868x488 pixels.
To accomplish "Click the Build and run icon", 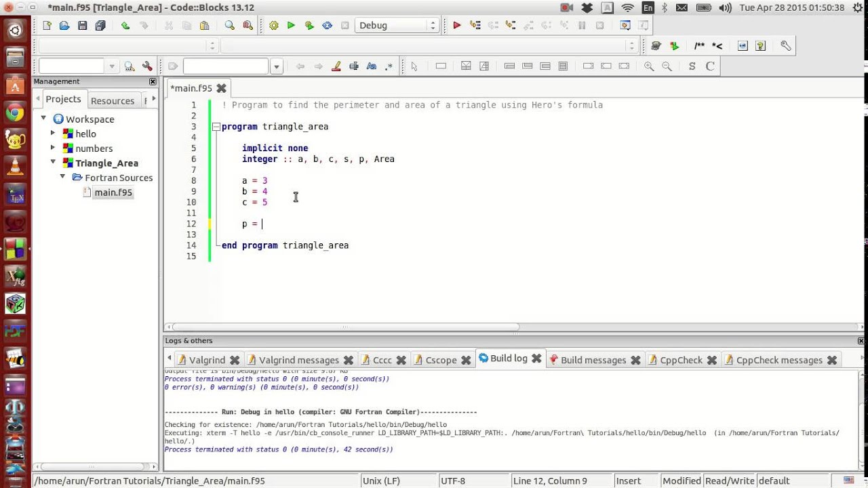I will (x=309, y=26).
